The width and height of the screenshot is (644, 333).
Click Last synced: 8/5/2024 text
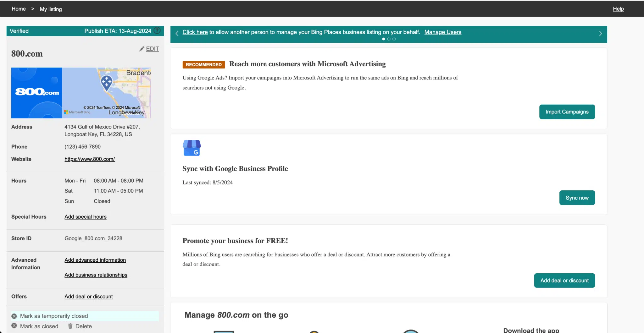(x=208, y=183)
